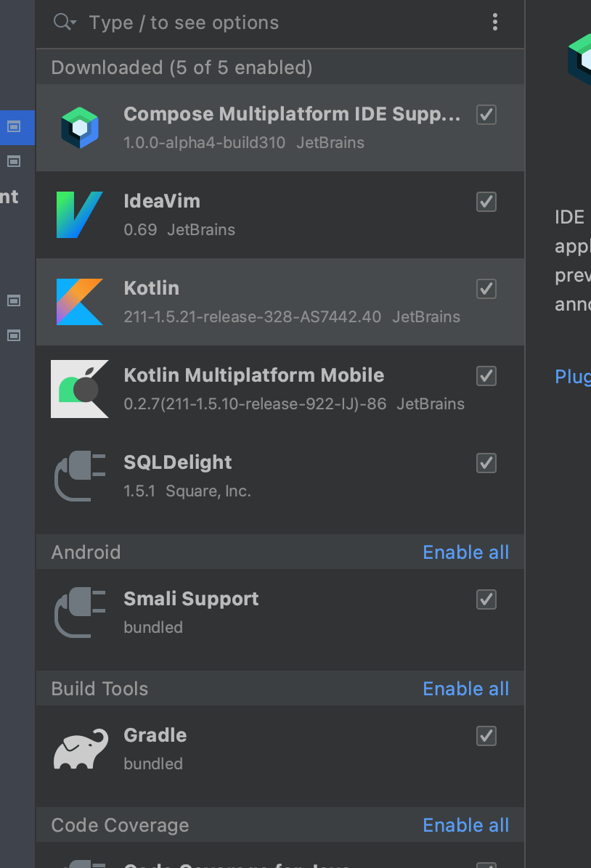Select the Kotlin Multiplatform Mobile plugin name
The height and width of the screenshot is (868, 591).
pyautogui.click(x=253, y=375)
